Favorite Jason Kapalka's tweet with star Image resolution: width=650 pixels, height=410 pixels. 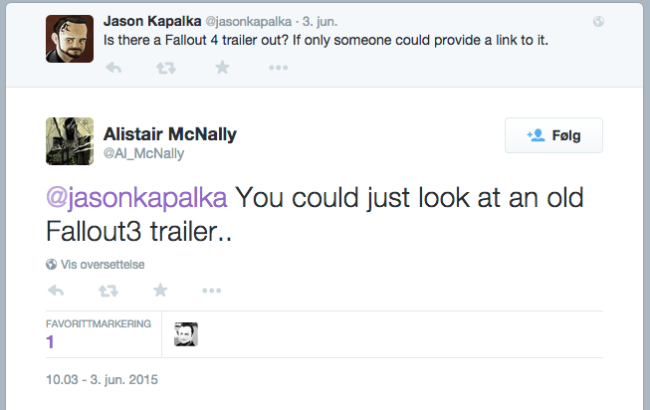[223, 67]
